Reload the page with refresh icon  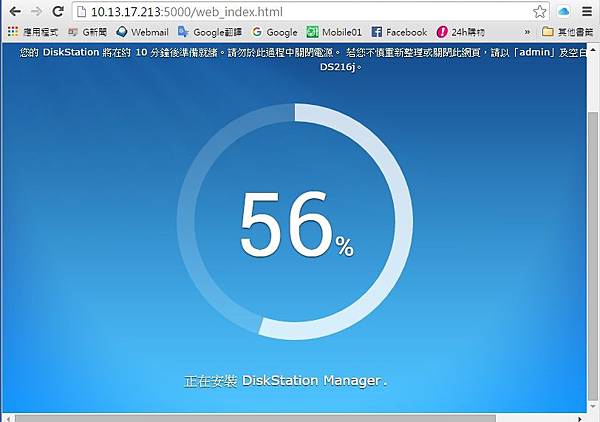pos(58,11)
